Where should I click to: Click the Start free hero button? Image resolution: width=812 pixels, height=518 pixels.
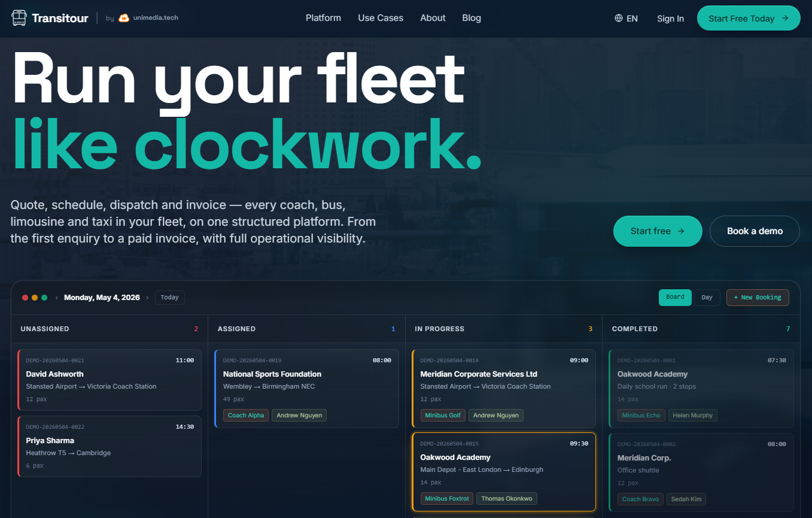point(658,231)
